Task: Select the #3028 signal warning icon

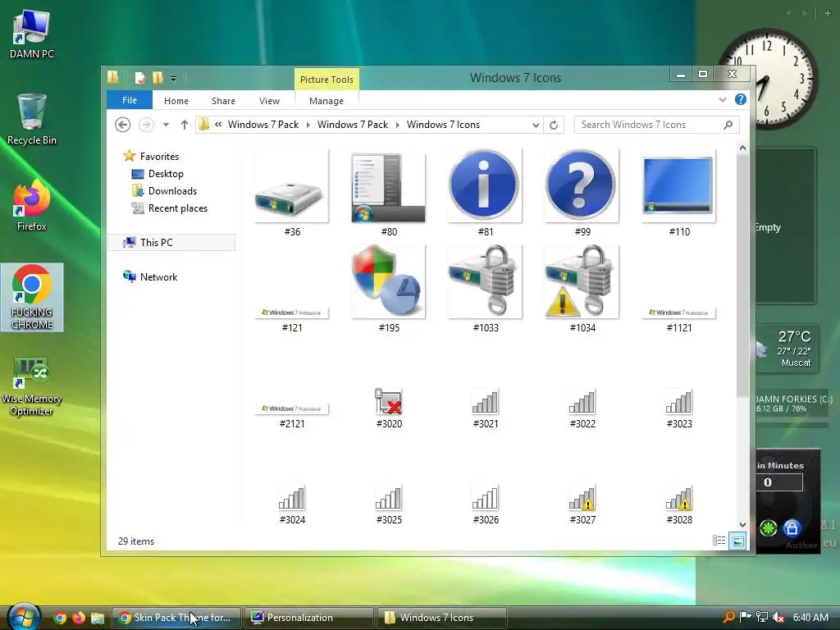Action: (678, 498)
